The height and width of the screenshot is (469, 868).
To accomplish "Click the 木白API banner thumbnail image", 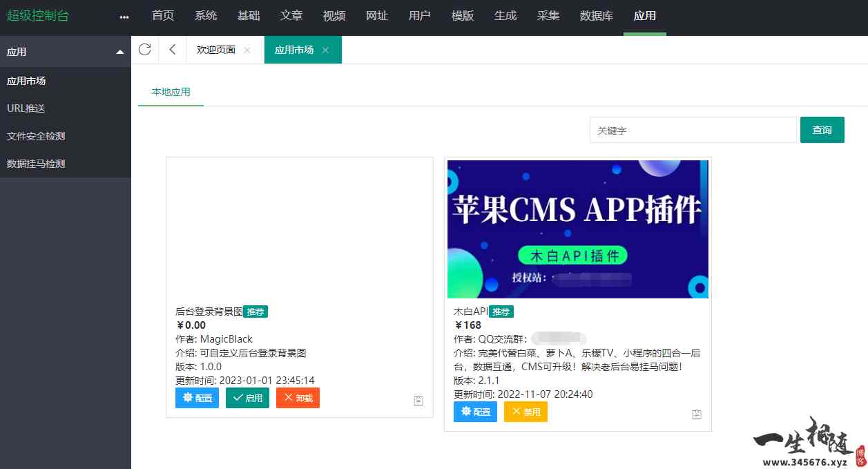I will click(578, 229).
